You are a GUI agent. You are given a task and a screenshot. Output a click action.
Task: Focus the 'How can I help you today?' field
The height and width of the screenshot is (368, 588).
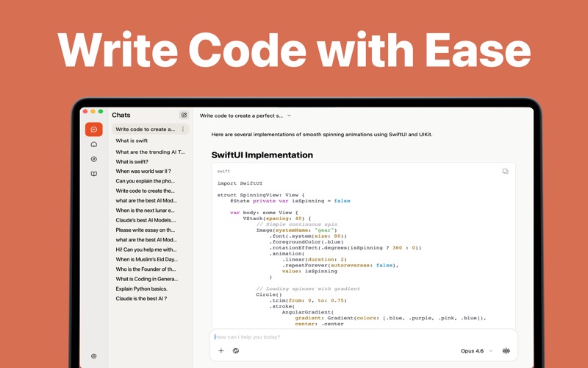coord(363,337)
